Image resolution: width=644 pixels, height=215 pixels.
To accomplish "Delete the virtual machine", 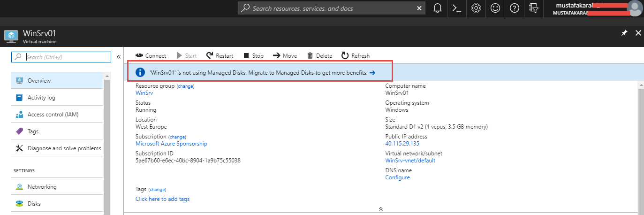I will [319, 55].
